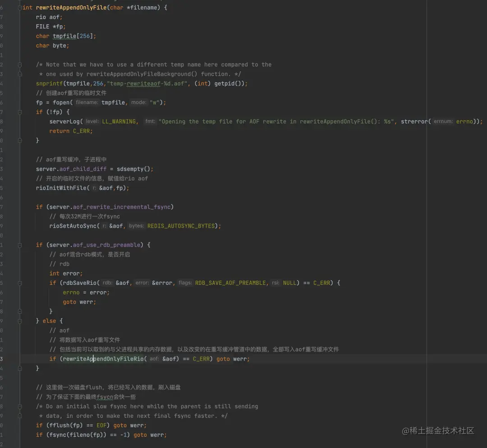Click the "sdsempty()" call

pyautogui.click(x=133, y=169)
